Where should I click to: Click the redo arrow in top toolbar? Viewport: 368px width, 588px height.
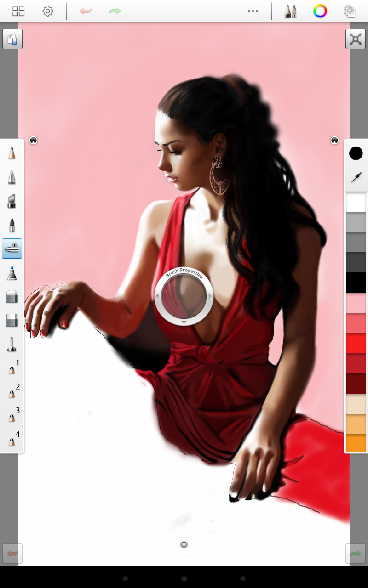[x=115, y=11]
